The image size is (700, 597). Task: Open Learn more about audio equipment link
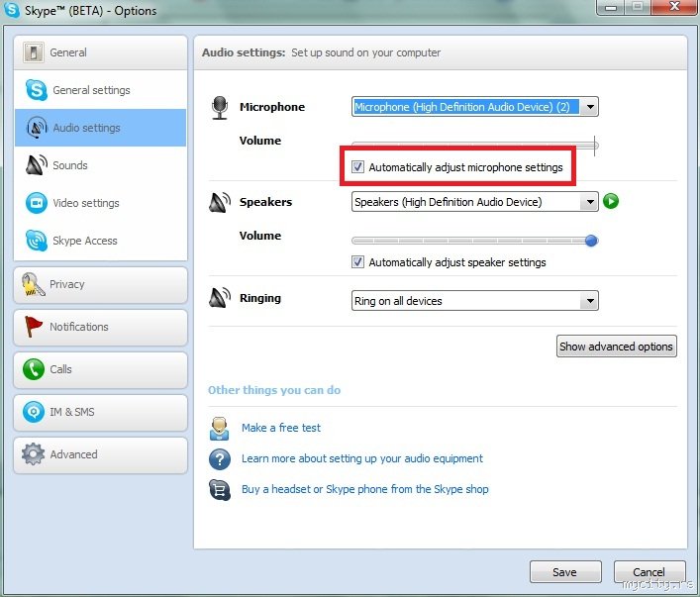362,458
